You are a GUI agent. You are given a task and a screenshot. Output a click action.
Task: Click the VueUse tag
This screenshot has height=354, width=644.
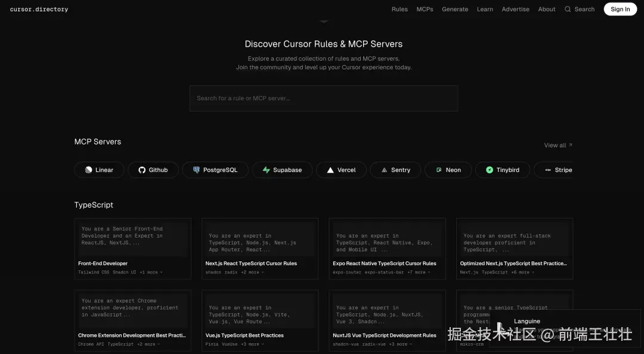point(230,344)
